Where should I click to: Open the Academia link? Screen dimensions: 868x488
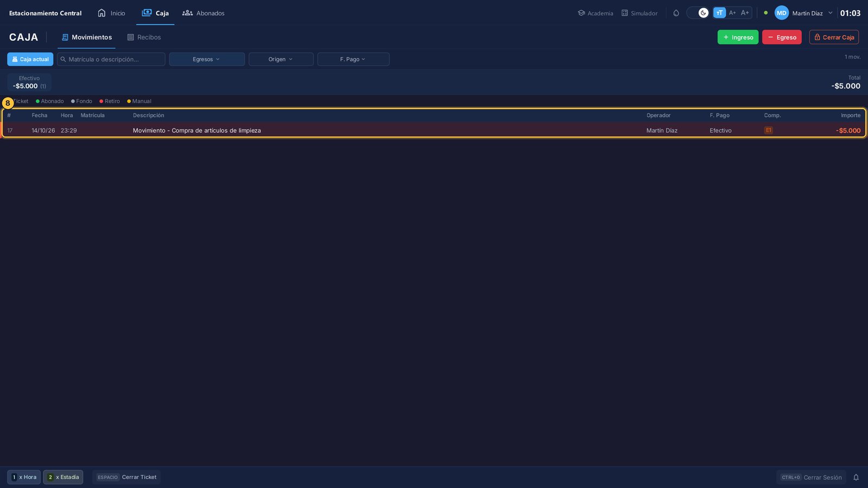pyautogui.click(x=596, y=13)
